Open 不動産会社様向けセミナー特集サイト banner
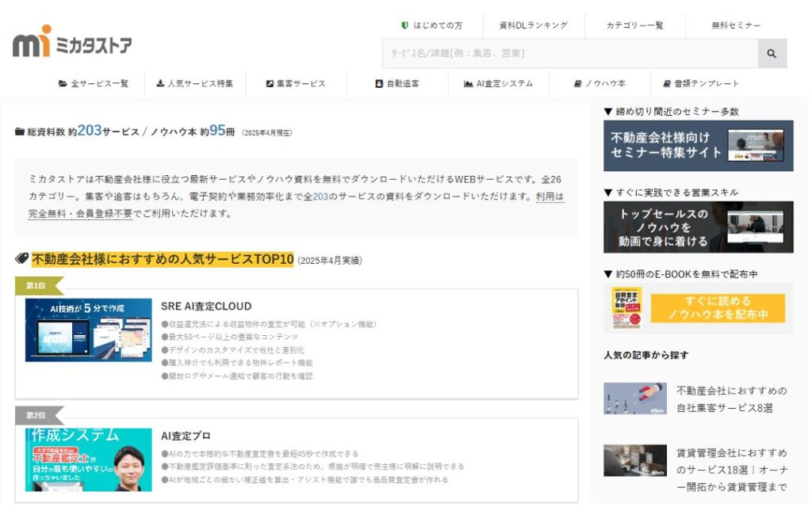This screenshot has height=511, width=812. point(698,146)
